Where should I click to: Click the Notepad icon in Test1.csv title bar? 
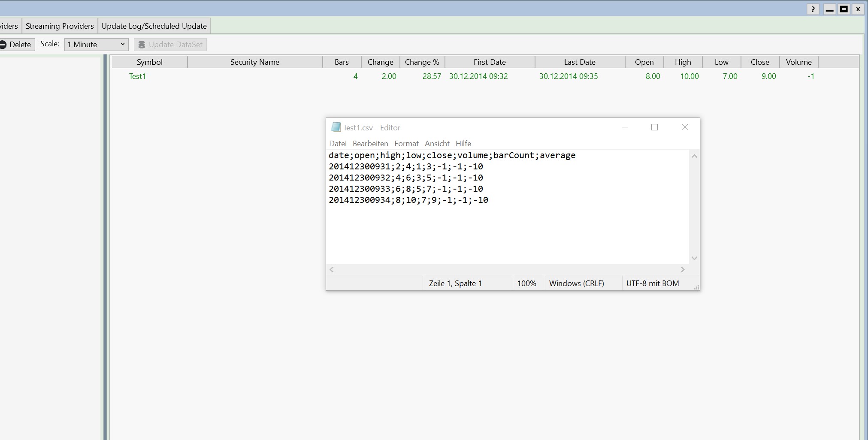[x=336, y=127]
